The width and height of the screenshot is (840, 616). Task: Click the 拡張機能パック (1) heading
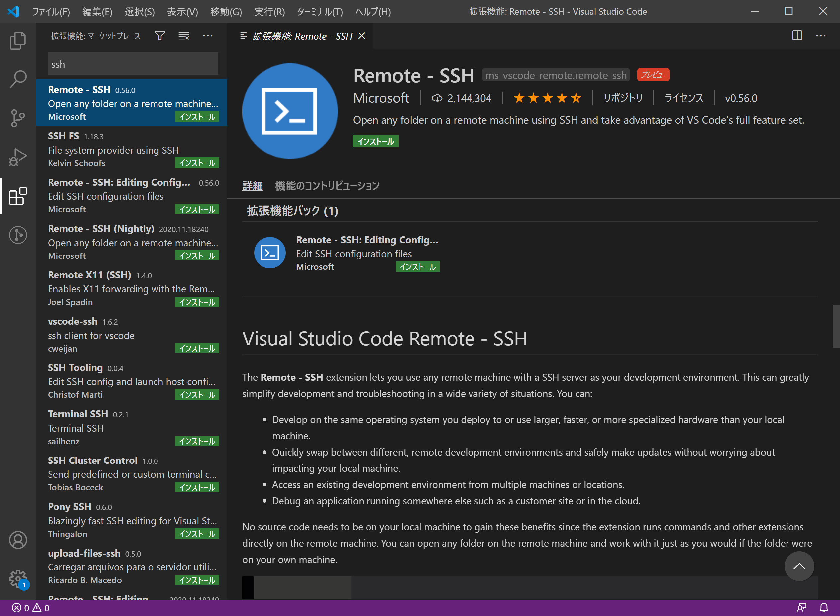[292, 211]
